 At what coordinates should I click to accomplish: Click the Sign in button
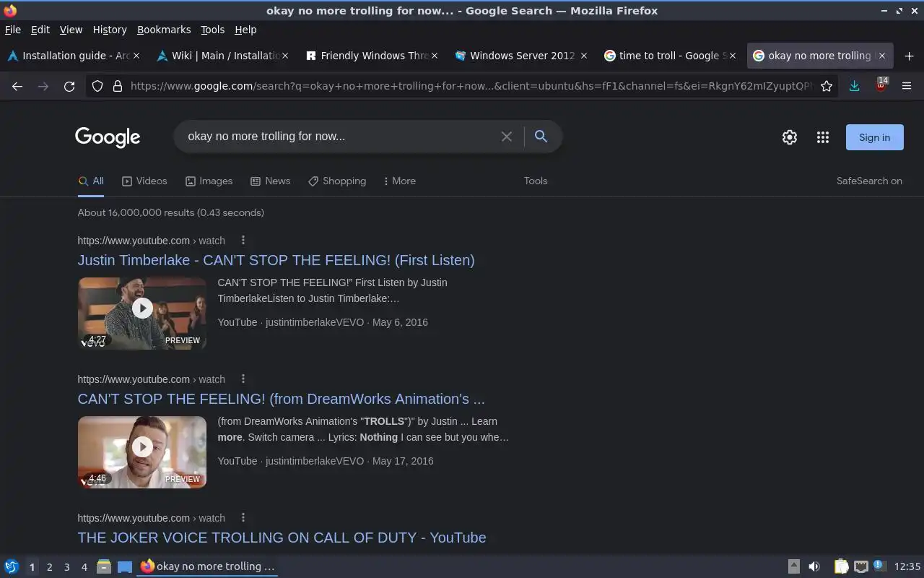coord(874,137)
